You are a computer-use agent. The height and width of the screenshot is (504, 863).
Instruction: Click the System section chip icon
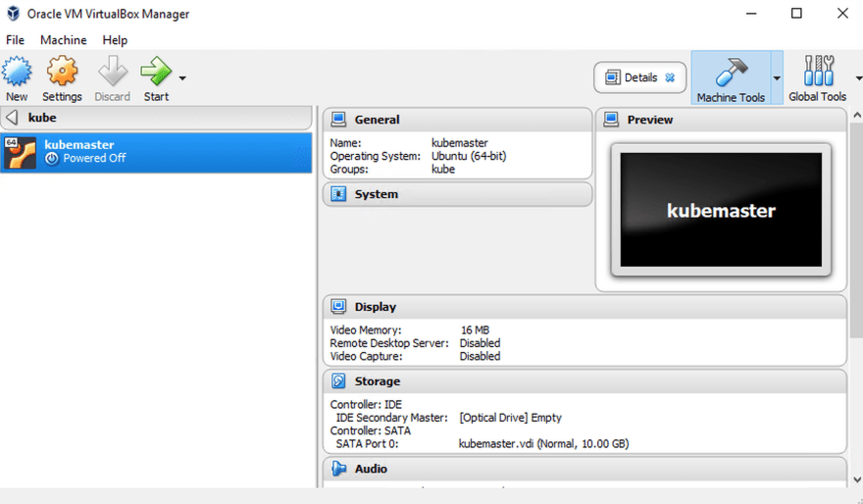[x=338, y=194]
